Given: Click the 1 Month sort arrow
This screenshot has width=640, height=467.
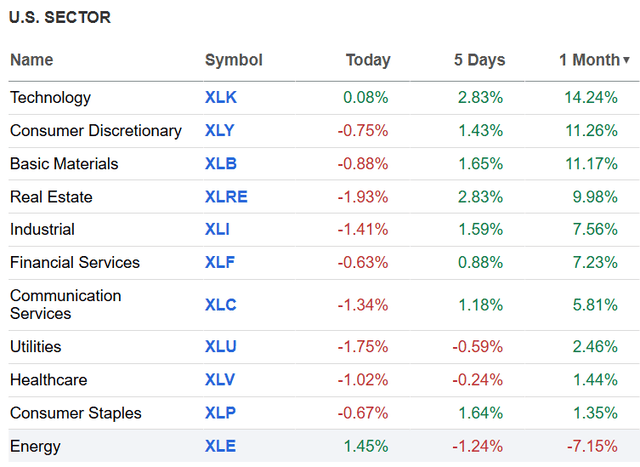Looking at the screenshot, I should (626, 61).
